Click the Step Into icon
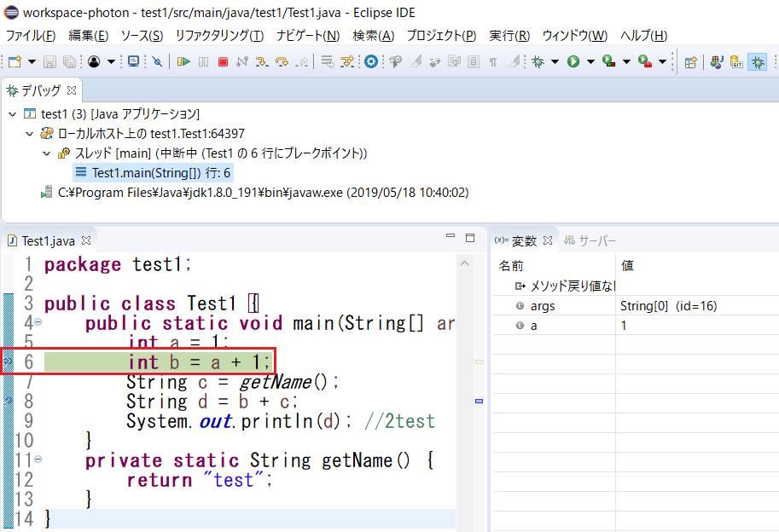 tap(261, 61)
